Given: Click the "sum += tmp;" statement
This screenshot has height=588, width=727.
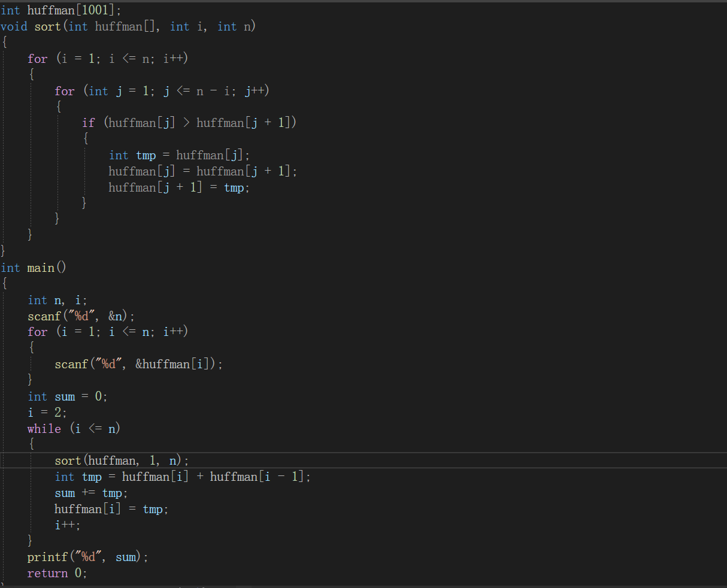Looking at the screenshot, I should pyautogui.click(x=91, y=493).
